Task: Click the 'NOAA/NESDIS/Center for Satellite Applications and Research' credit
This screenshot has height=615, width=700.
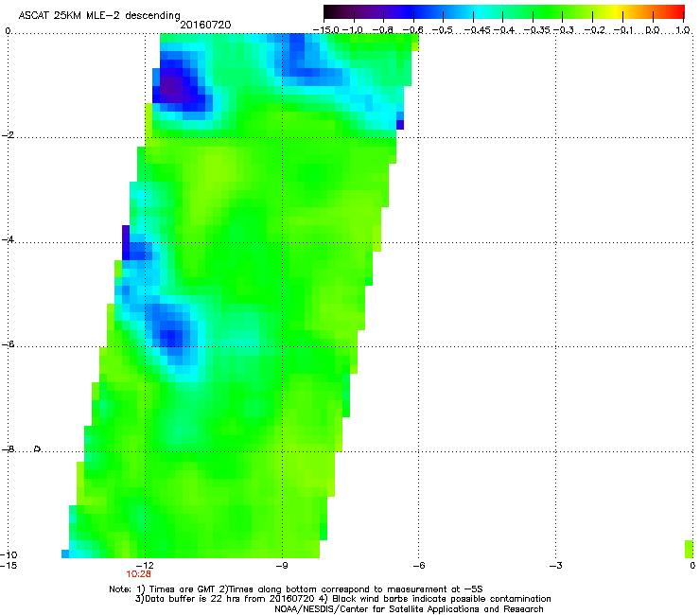Action: click(x=409, y=609)
